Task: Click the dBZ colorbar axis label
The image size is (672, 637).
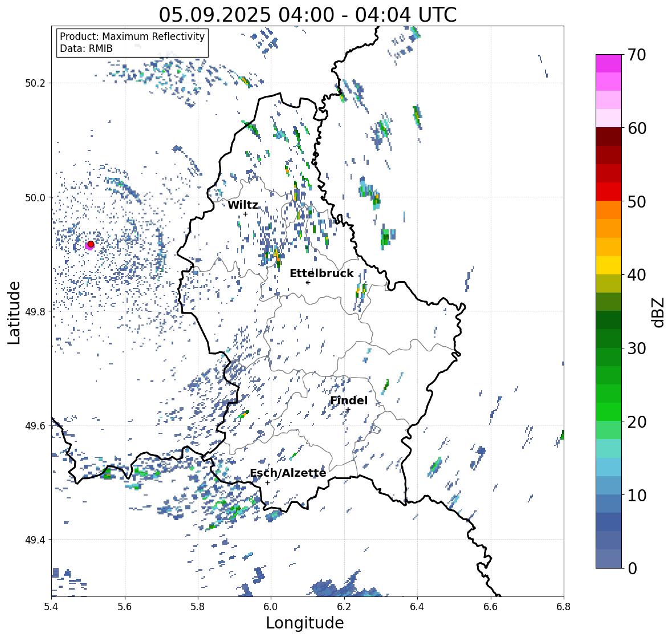Action: click(x=658, y=312)
